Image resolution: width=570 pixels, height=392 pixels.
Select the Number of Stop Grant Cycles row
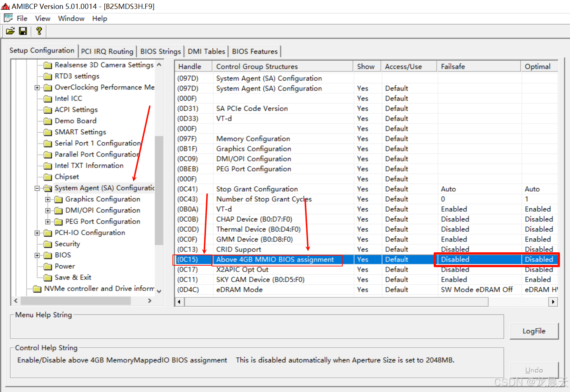366,199
